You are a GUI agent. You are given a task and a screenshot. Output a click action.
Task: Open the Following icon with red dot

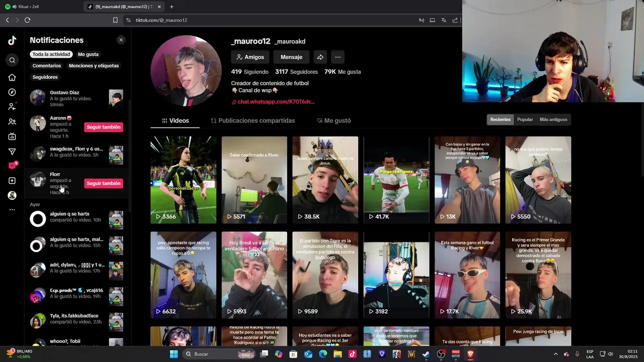pyautogui.click(x=12, y=107)
